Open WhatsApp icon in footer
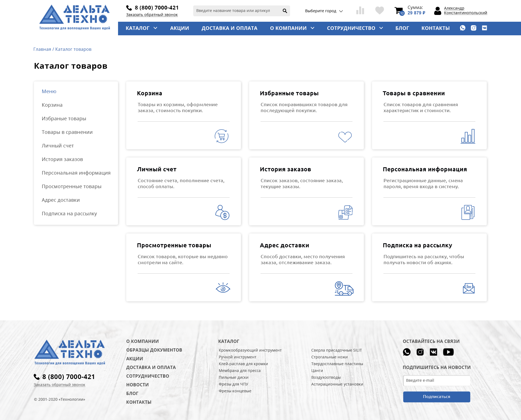 click(x=407, y=352)
